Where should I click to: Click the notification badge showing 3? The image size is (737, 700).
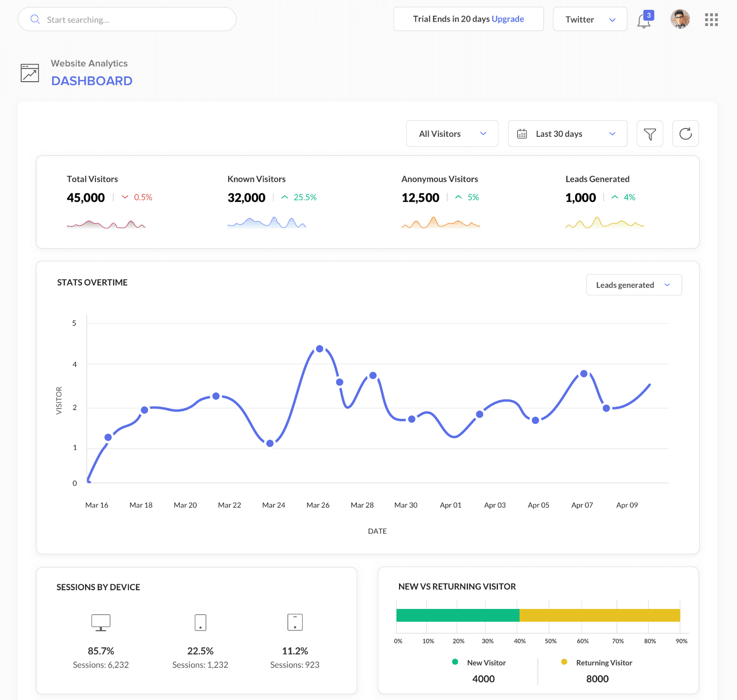[649, 15]
